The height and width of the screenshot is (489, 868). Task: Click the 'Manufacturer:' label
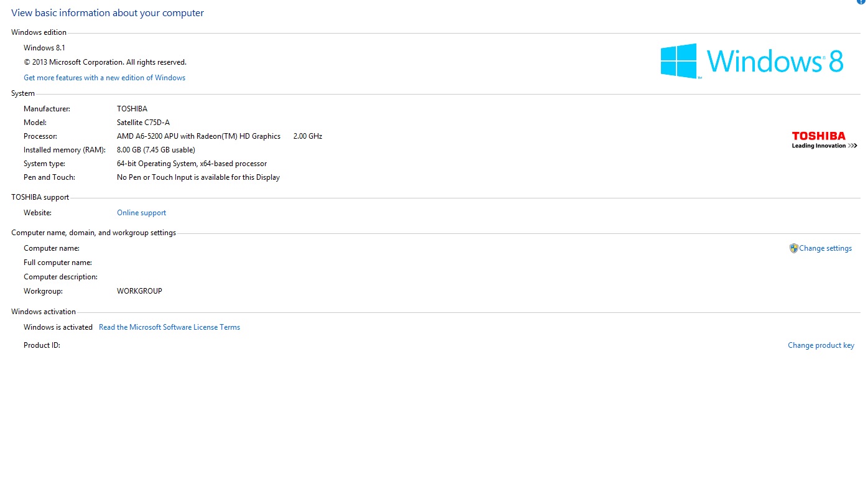coord(47,109)
